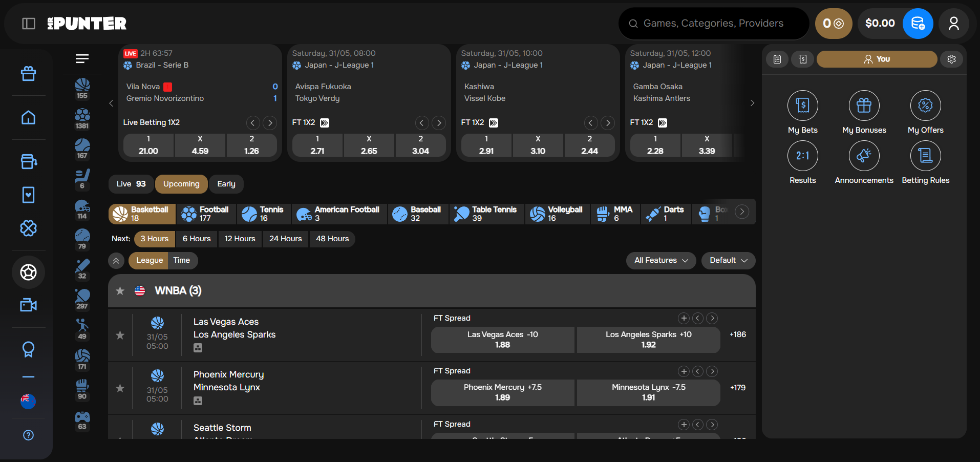Open the deposit wallet button
This screenshot has width=980, height=462.
(x=918, y=24)
